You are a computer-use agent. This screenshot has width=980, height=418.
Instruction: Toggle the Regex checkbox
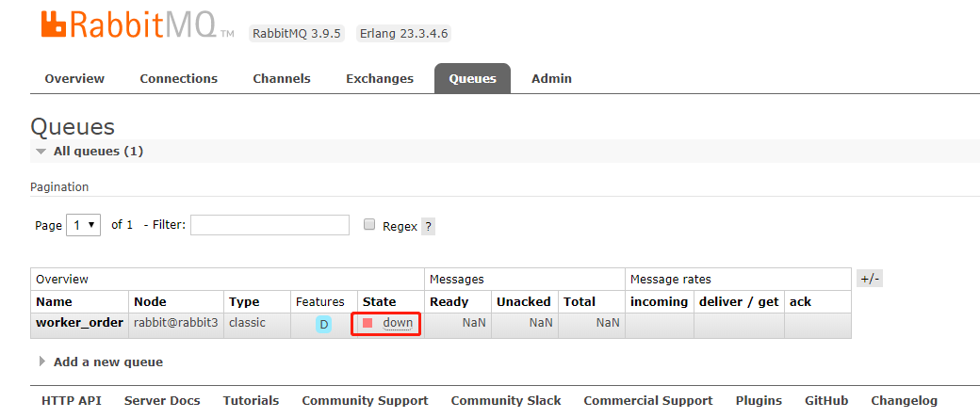[369, 224]
